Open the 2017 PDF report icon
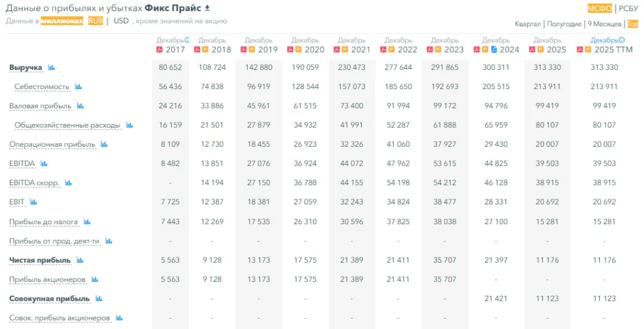This screenshot has width=644, height=329. click(159, 50)
